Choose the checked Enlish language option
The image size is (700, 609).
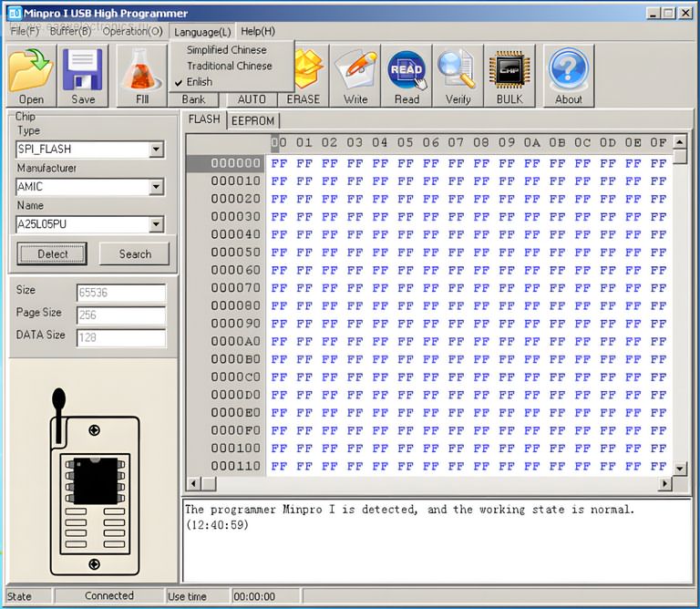point(199,82)
